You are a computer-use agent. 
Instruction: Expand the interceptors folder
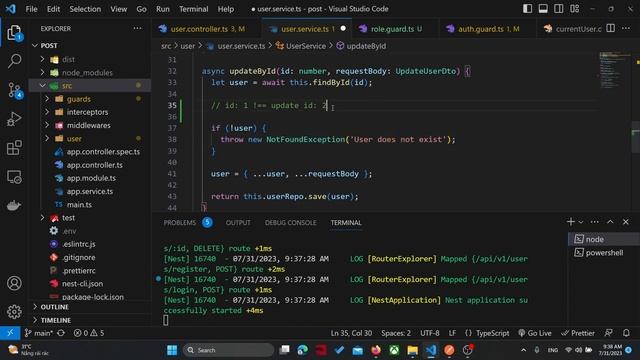[47, 112]
